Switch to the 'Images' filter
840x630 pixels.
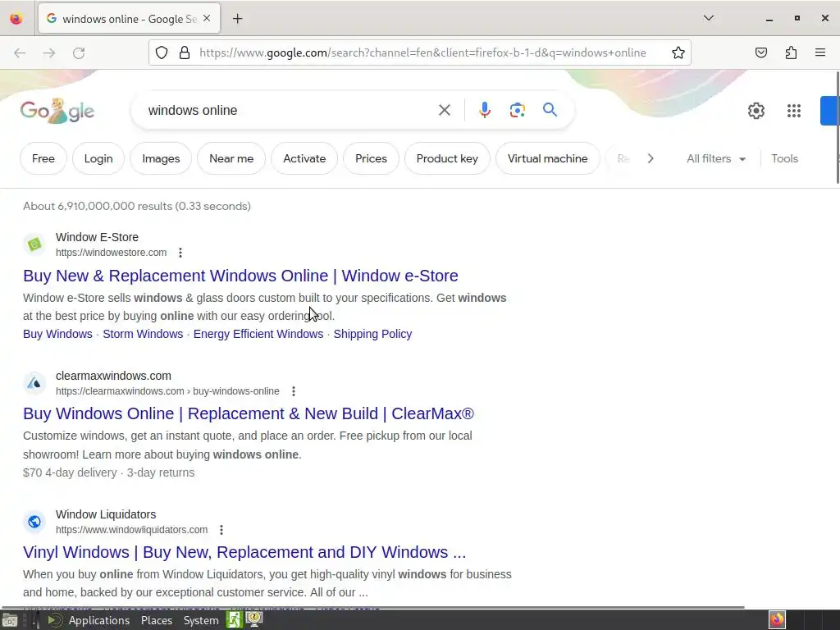point(161,158)
